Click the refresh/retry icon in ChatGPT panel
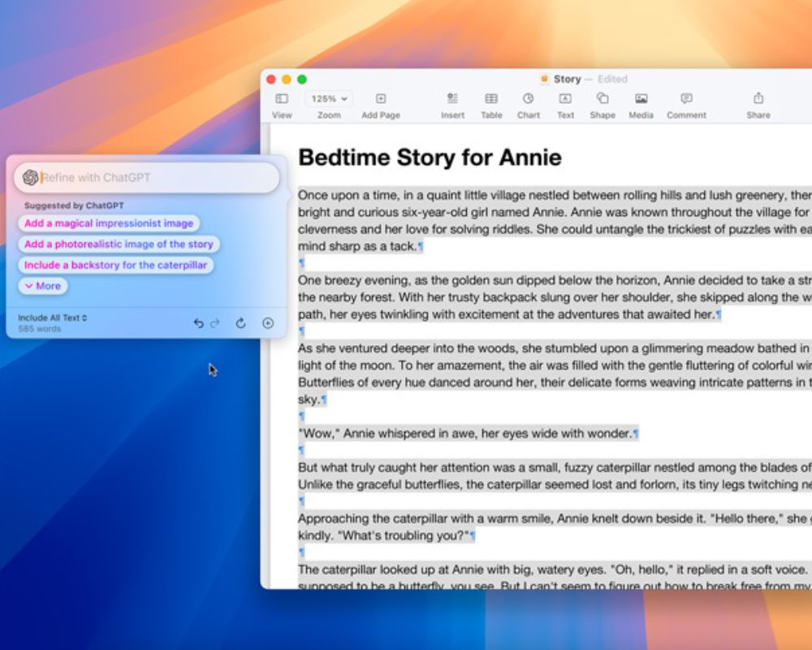The width and height of the screenshot is (812, 650). pyautogui.click(x=241, y=323)
